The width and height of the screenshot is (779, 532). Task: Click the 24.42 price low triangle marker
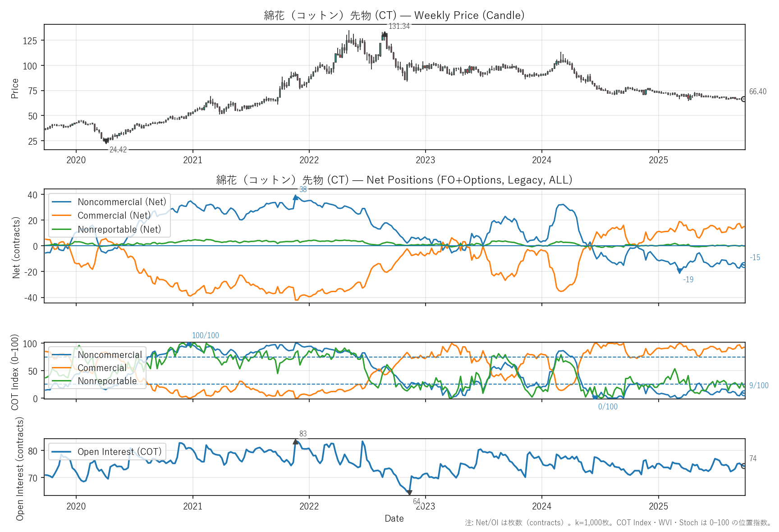tap(106, 141)
